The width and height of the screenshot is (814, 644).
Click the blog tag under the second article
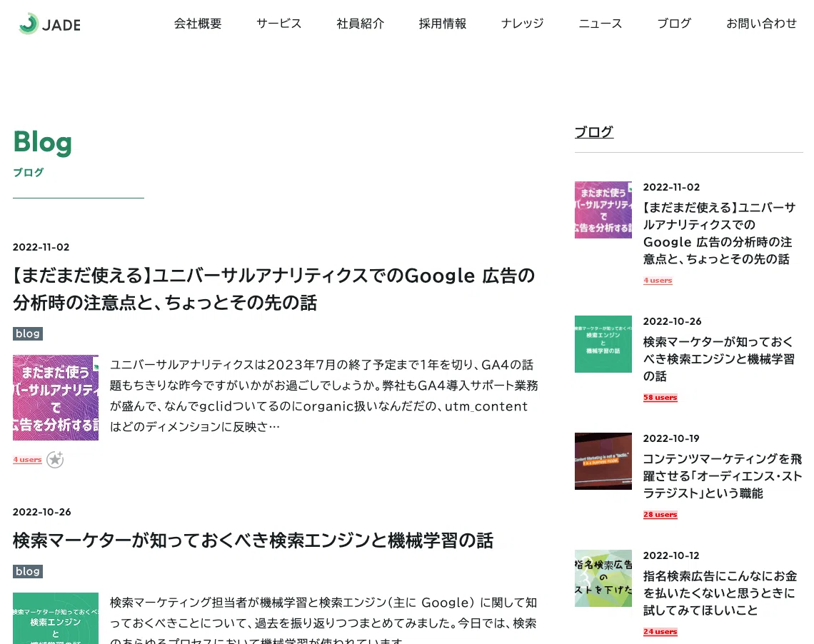pyautogui.click(x=28, y=571)
